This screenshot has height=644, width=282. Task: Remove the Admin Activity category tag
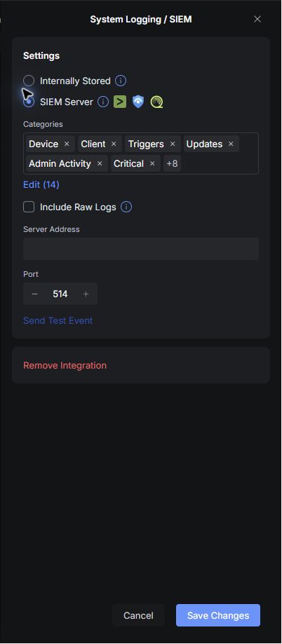(100, 163)
